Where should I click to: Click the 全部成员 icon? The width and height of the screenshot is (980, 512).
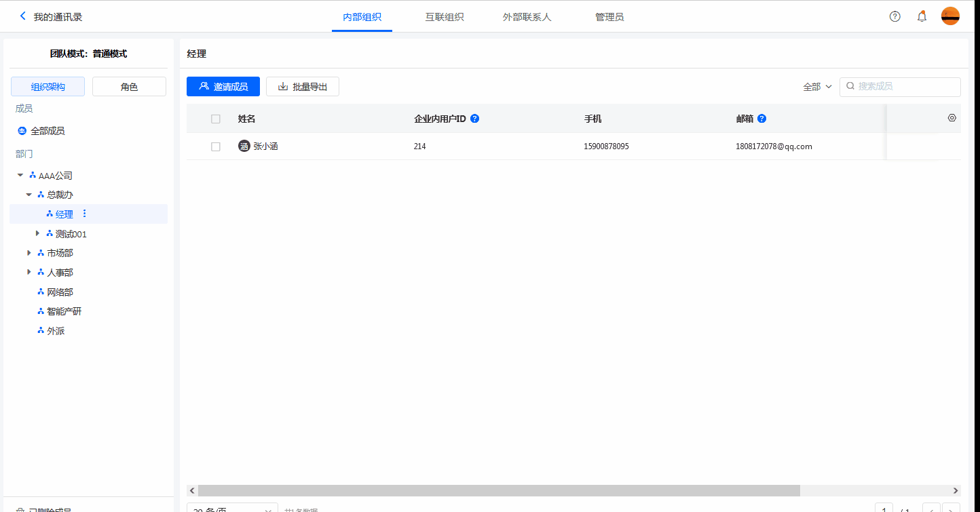click(22, 131)
